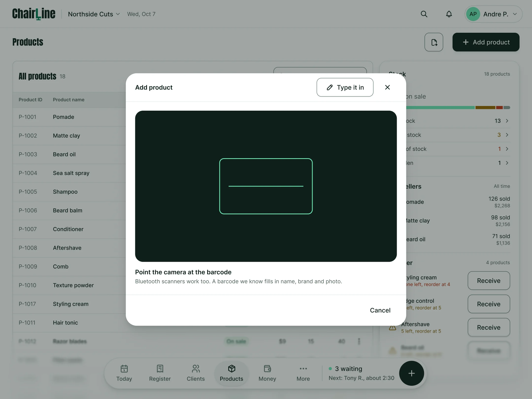The width and height of the screenshot is (532, 399).
Task: Click the green segment of stock bar
Action: 440,107
